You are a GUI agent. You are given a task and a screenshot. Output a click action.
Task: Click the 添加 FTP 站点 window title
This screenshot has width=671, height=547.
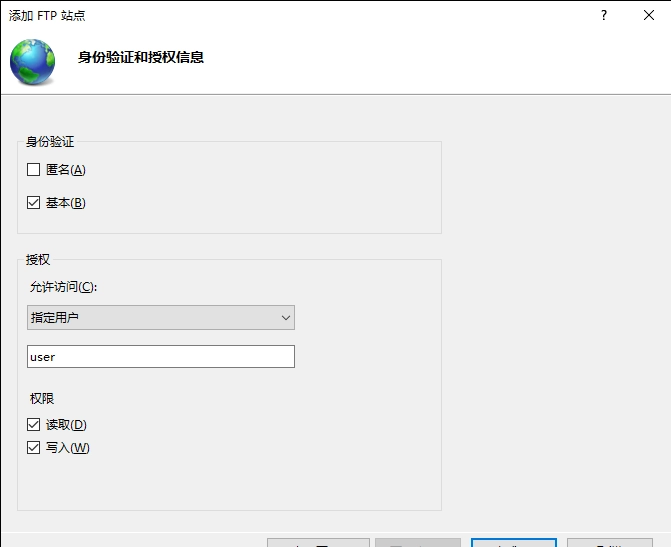(x=47, y=15)
